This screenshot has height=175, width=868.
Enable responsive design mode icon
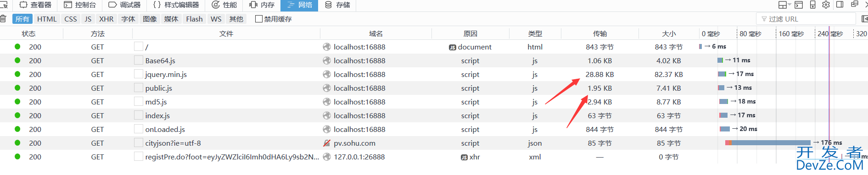(812, 5)
